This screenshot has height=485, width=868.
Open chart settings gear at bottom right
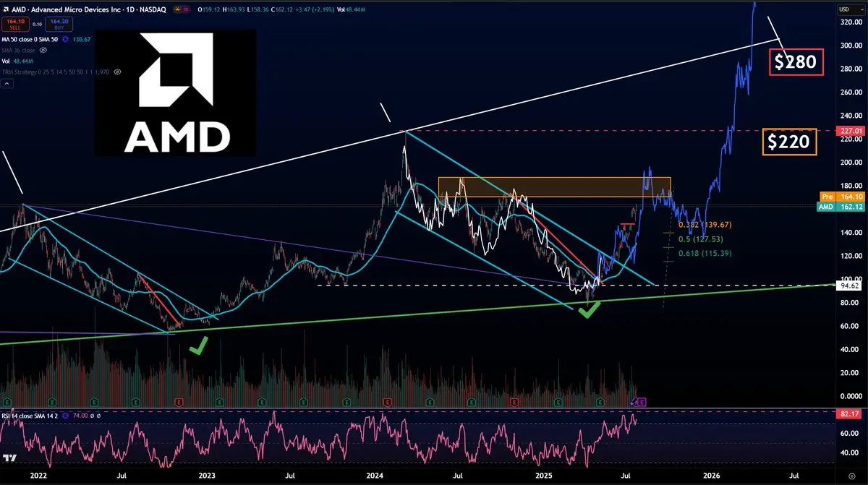coord(851,476)
